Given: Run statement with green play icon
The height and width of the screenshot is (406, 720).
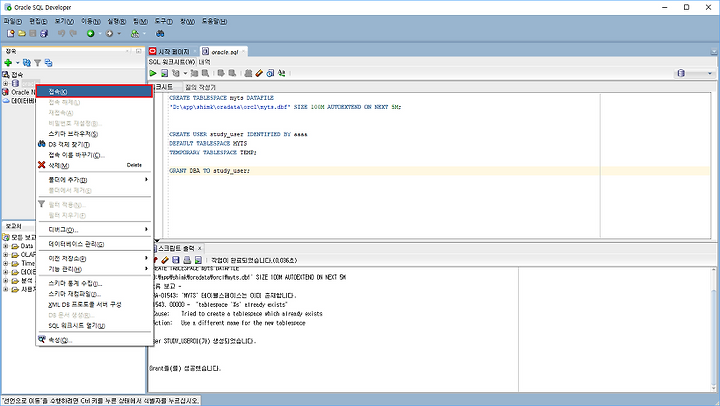Looking at the screenshot, I should point(153,73).
